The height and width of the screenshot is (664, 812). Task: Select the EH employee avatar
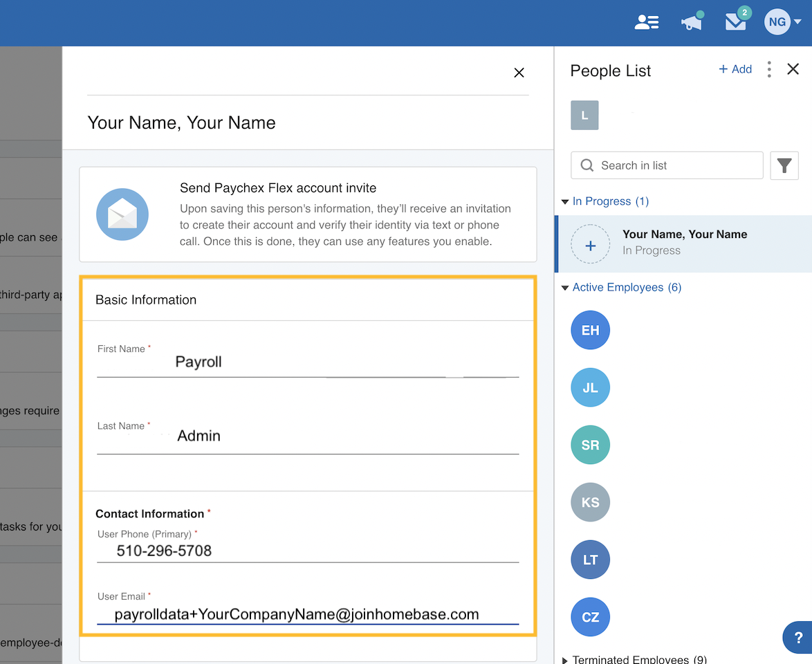(590, 330)
